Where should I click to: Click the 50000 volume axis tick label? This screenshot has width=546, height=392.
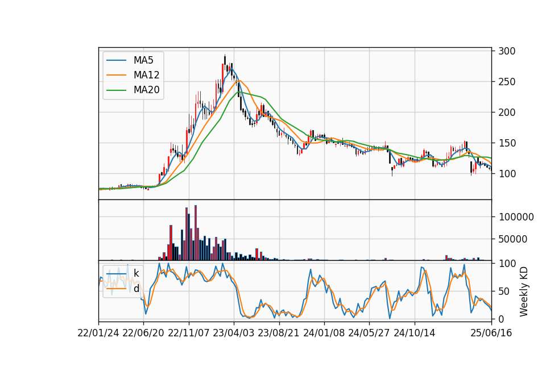[x=513, y=239]
